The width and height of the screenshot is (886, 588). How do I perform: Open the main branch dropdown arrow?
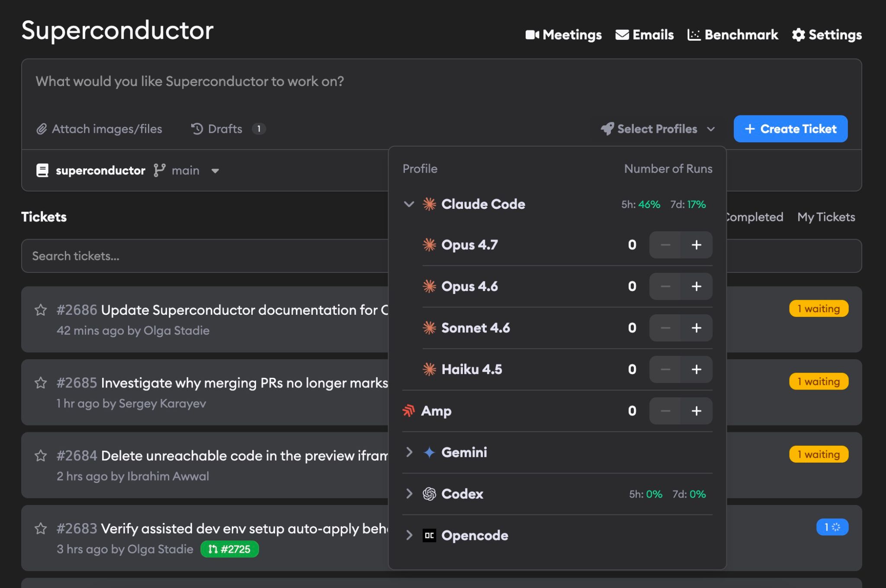point(215,171)
